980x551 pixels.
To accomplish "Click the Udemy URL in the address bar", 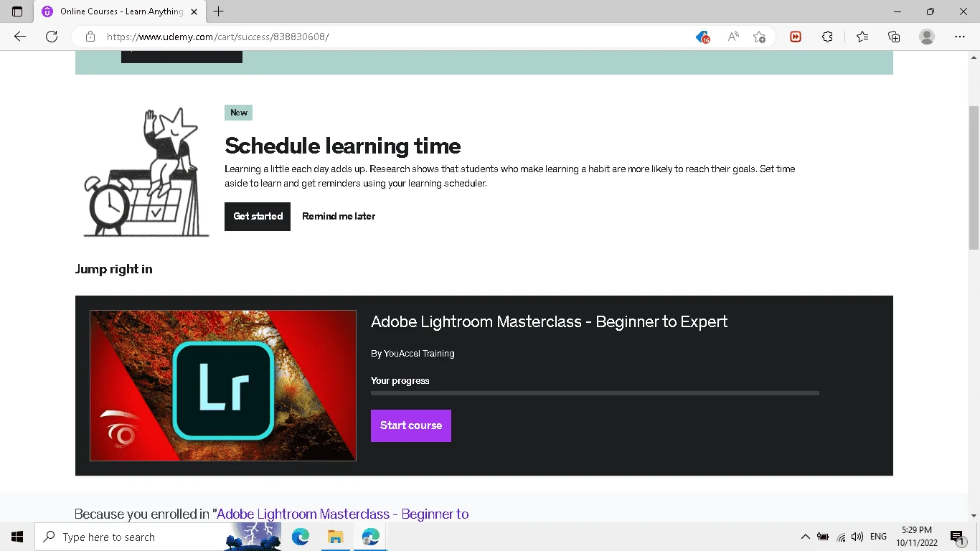I will click(218, 37).
